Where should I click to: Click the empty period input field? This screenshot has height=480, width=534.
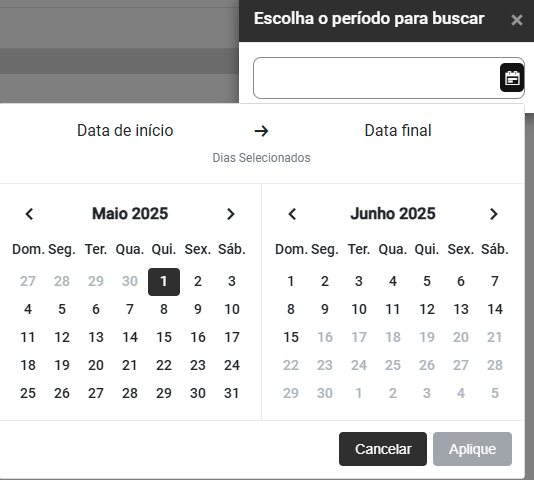(x=376, y=78)
